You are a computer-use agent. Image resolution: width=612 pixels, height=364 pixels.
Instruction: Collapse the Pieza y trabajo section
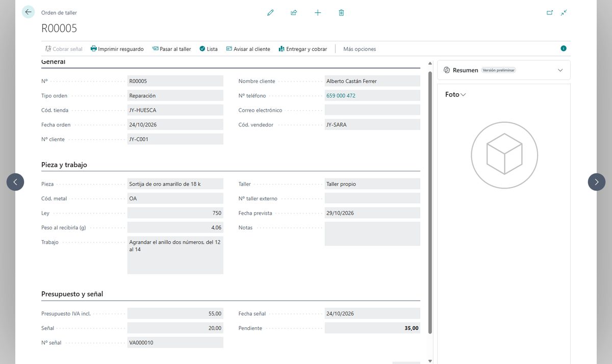pyautogui.click(x=64, y=165)
